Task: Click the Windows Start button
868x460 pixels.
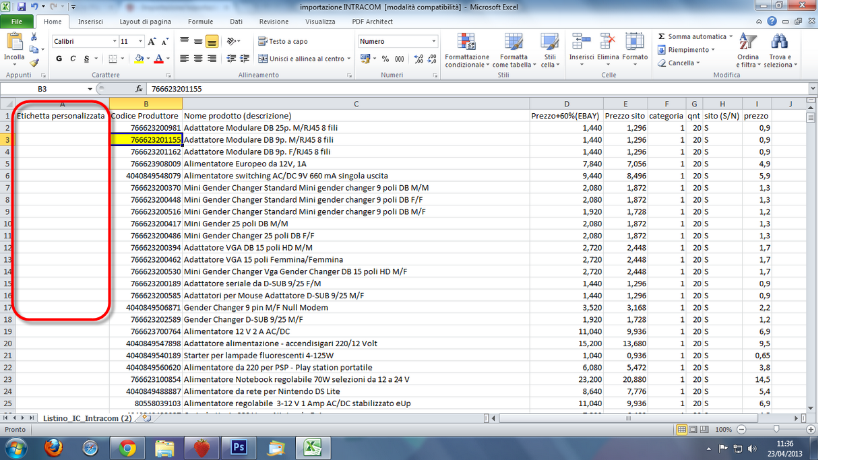Action: (x=16, y=447)
